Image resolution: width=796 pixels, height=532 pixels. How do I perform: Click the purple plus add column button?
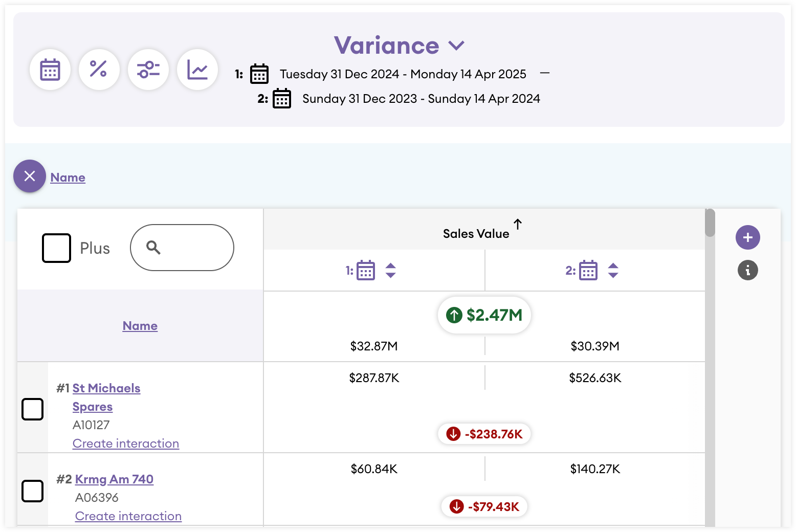click(x=747, y=237)
